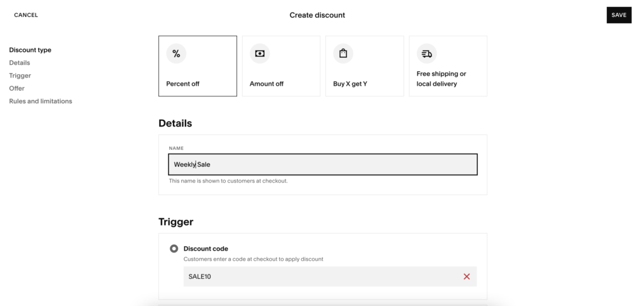Navigate to Trigger in the sidebar
The height and width of the screenshot is (306, 644).
[20, 76]
